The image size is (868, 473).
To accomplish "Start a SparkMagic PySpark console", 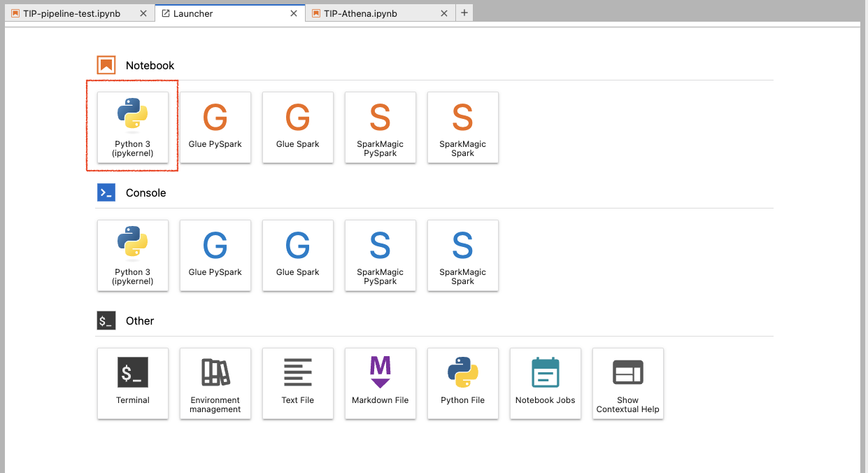I will 380,255.
